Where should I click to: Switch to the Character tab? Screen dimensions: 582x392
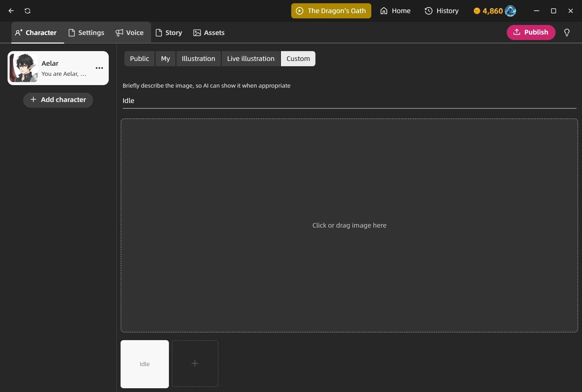click(38, 33)
